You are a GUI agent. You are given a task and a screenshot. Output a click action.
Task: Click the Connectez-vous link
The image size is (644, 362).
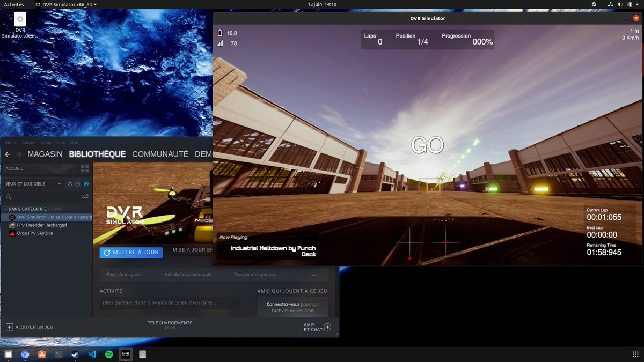pos(283,304)
